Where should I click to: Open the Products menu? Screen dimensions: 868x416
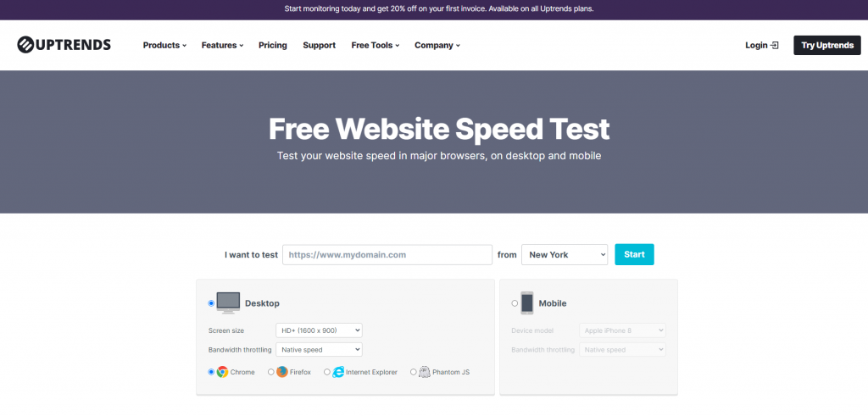coord(164,45)
